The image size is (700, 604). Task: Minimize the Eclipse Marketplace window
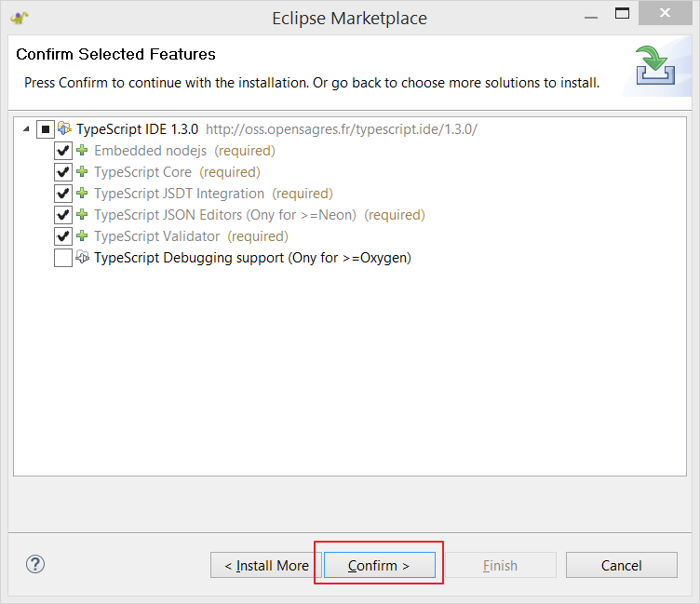click(590, 17)
